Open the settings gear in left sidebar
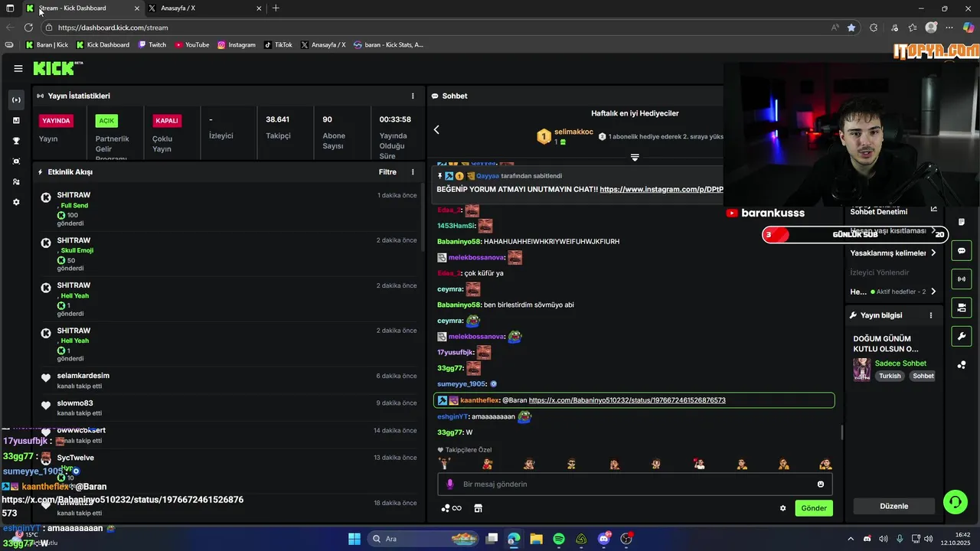 click(16, 202)
